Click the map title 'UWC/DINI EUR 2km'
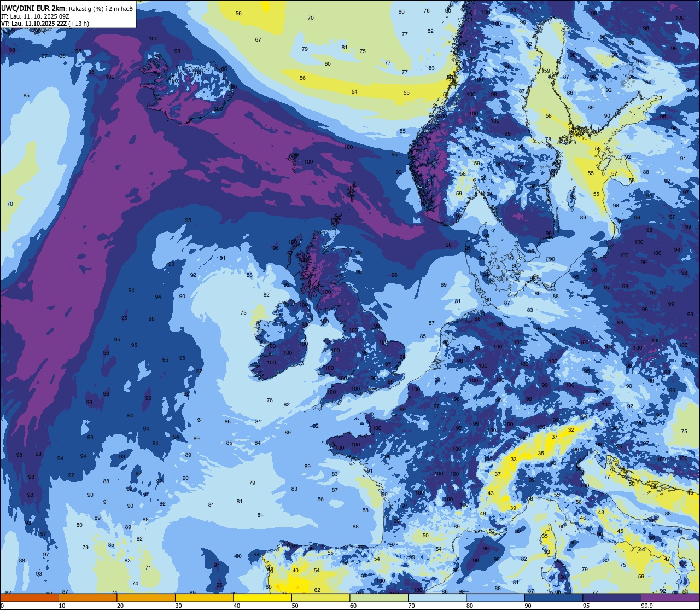700x610 pixels. [x=33, y=8]
